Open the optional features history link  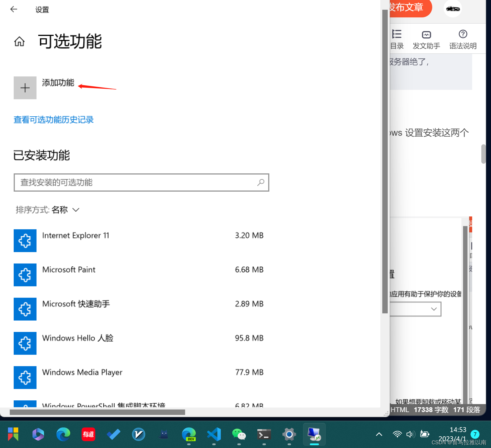click(x=54, y=119)
